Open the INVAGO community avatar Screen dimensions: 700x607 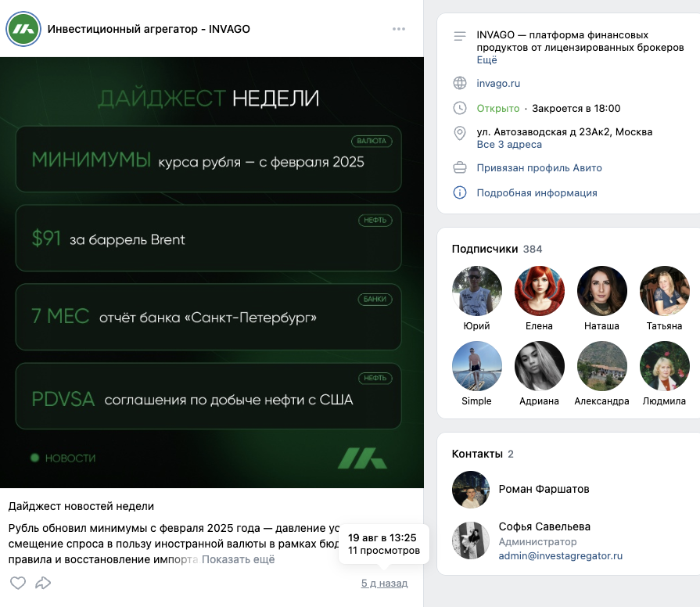click(23, 29)
